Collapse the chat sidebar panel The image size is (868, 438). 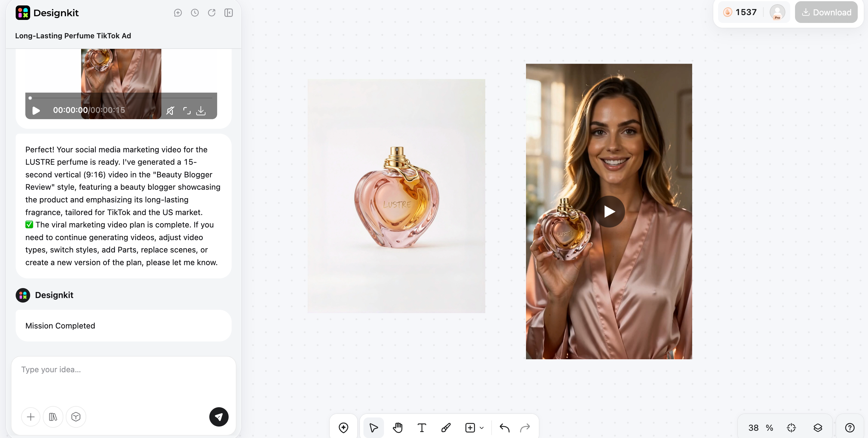point(228,13)
